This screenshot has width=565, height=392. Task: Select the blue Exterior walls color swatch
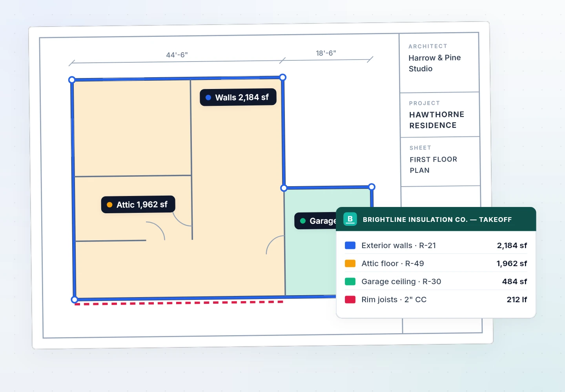pyautogui.click(x=350, y=245)
